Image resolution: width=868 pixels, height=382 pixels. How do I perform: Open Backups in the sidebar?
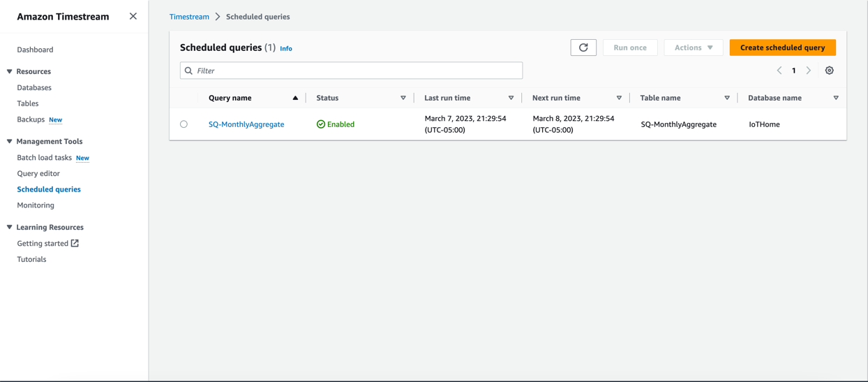[31, 119]
